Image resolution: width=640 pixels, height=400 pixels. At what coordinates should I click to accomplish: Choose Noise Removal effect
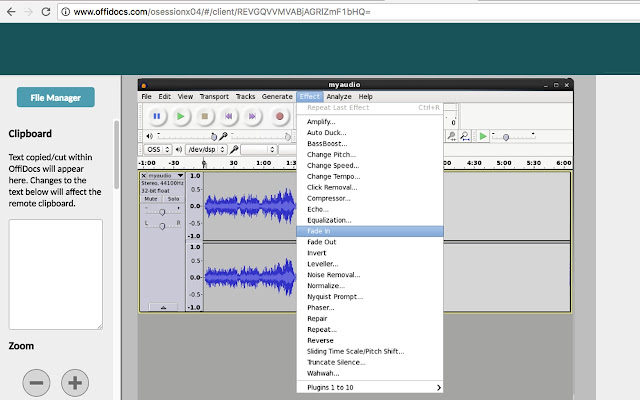point(336,274)
